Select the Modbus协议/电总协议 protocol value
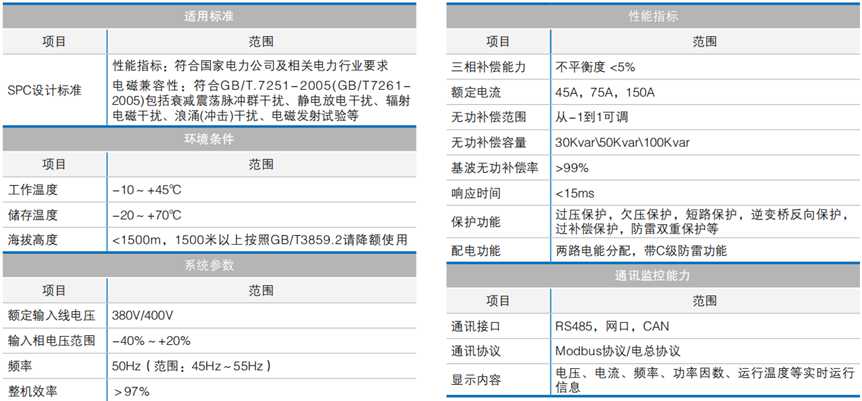The image size is (862, 401). coord(617,351)
